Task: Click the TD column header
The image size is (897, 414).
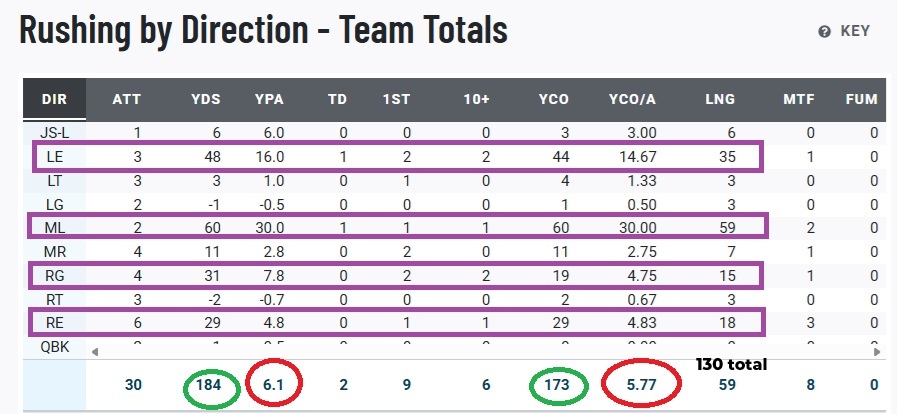Action: (338, 99)
